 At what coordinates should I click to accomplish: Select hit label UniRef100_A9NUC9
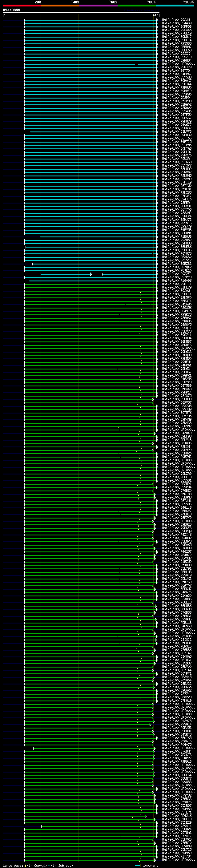[x=177, y=122]
